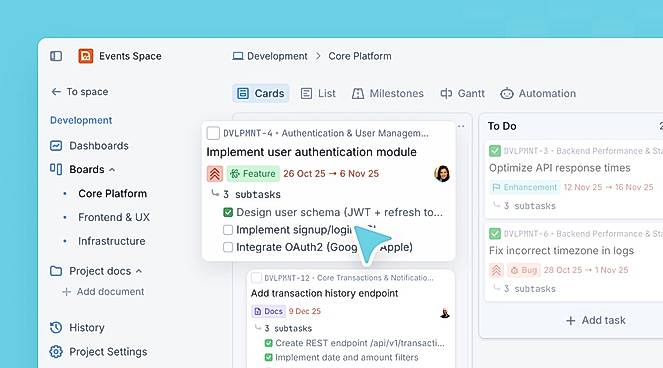This screenshot has width=663, height=368.
Task: Check Implement signup/login subtask
Action: pos(228,230)
